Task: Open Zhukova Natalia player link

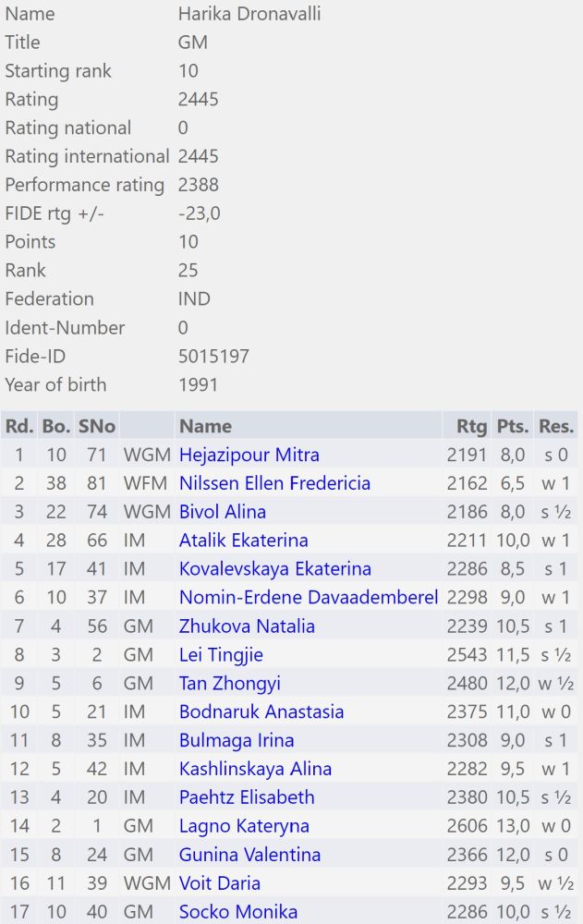Action: click(247, 626)
